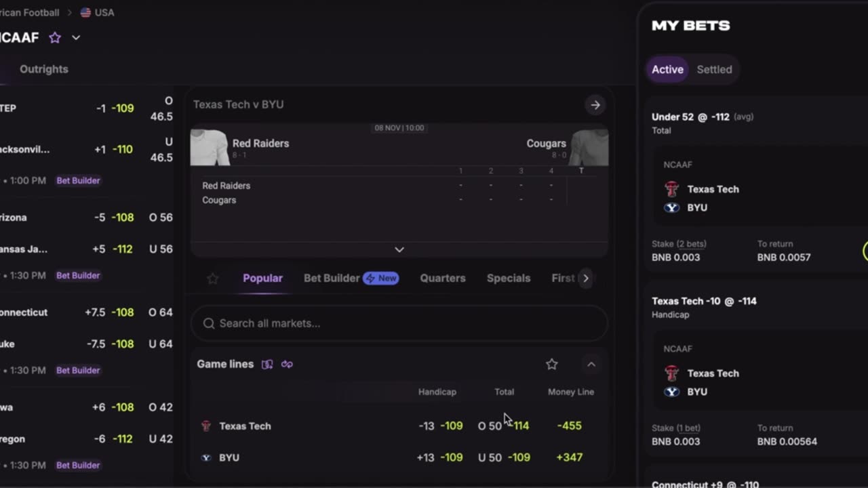Bet BYU +13 handicap at -109
Screen dimensions: 868x488
point(439,457)
